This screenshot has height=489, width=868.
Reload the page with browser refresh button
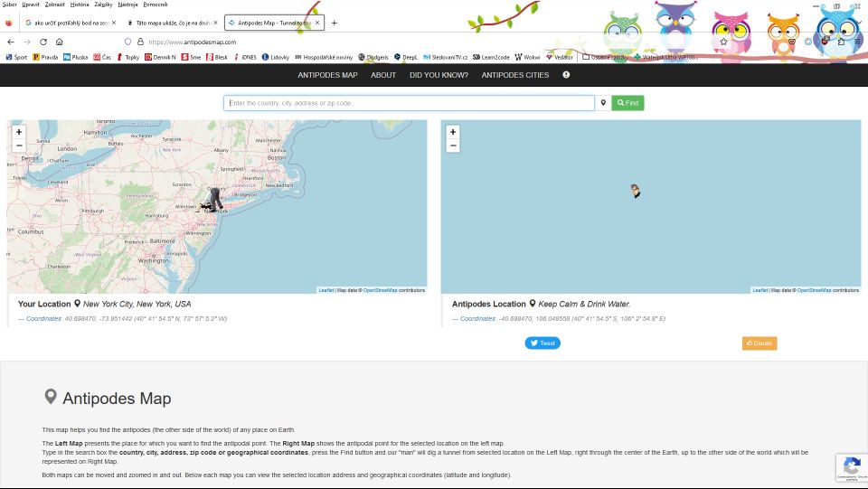tap(42, 42)
